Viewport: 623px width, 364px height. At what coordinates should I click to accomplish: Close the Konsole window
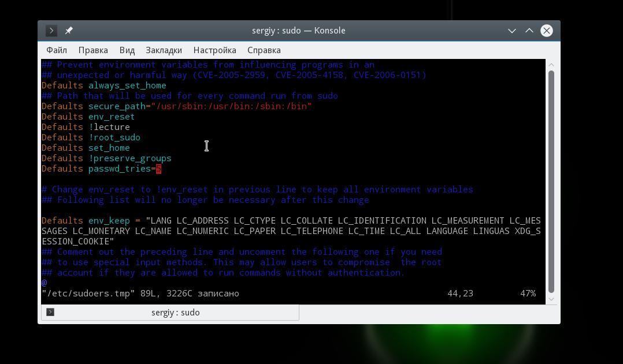(x=547, y=31)
